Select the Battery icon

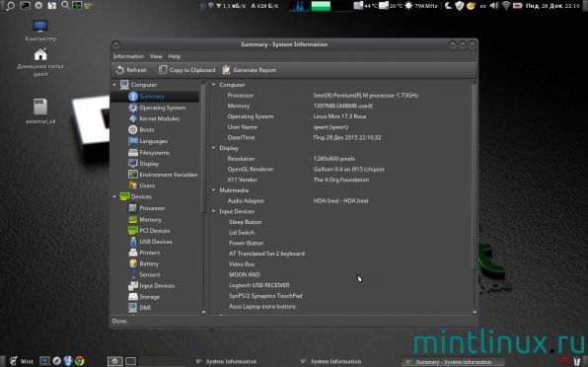coord(133,263)
